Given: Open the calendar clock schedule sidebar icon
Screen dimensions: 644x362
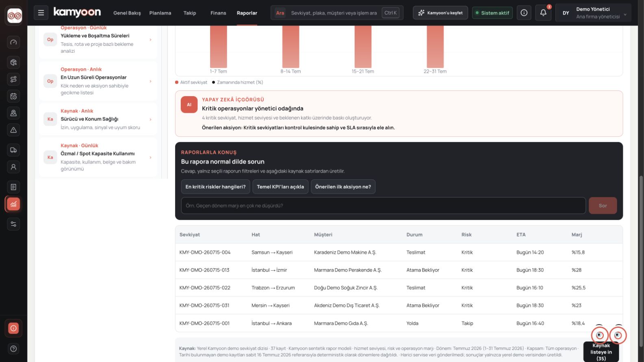Looking at the screenshot, I should [13, 96].
